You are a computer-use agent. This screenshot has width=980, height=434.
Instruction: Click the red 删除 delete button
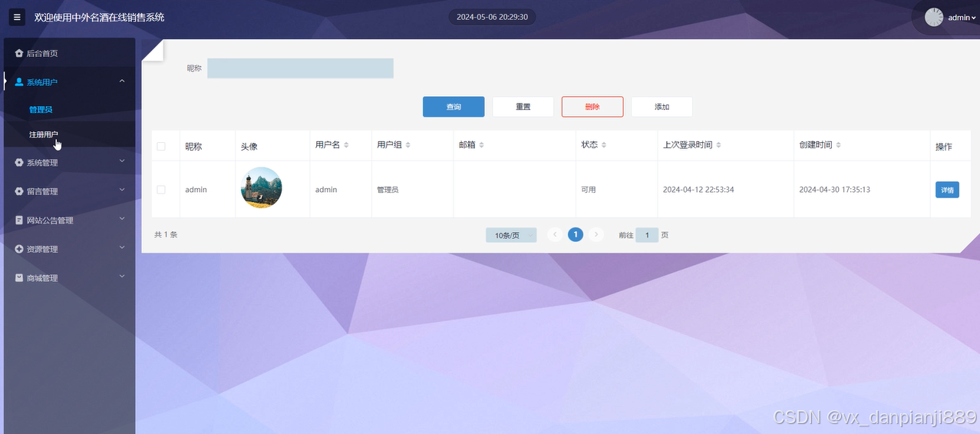[x=592, y=107]
